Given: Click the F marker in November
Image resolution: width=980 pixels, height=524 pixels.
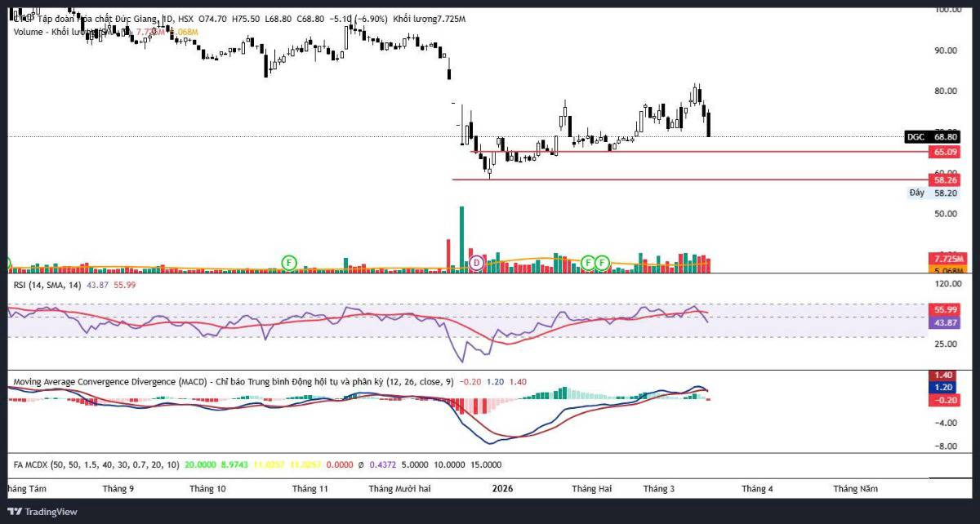Looking at the screenshot, I should pyautogui.click(x=288, y=262).
